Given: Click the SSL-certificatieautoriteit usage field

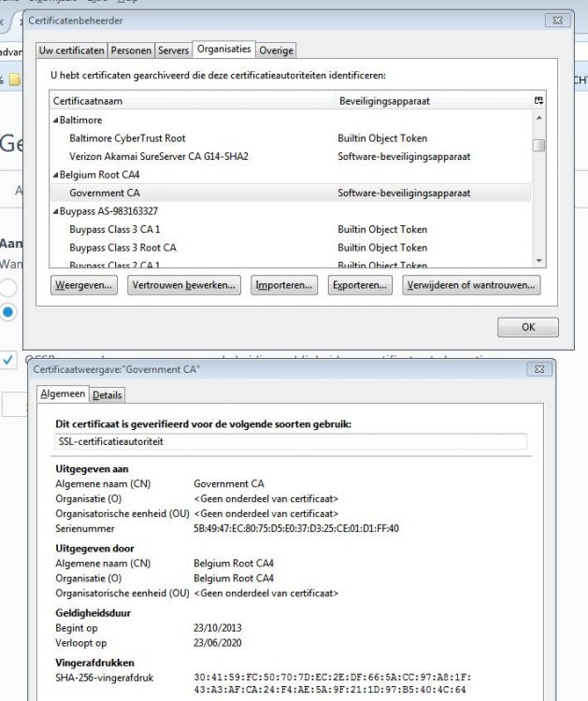Looking at the screenshot, I should click(291, 442).
